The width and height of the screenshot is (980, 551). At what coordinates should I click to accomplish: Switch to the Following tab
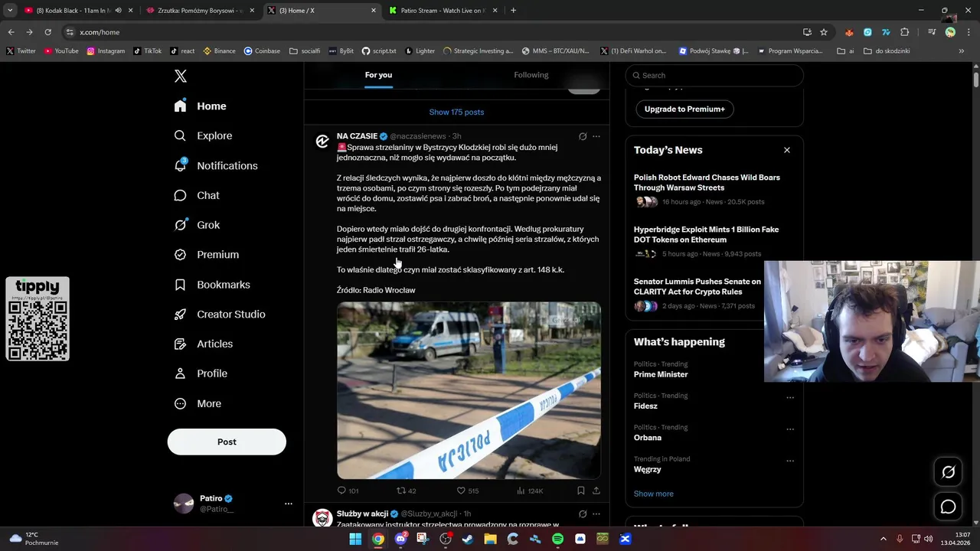coord(531,75)
